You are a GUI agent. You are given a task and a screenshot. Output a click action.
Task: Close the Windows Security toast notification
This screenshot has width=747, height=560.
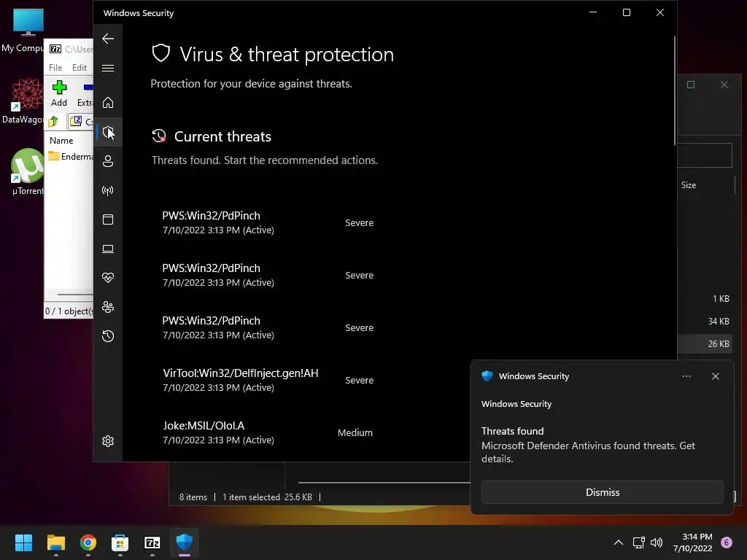click(715, 376)
